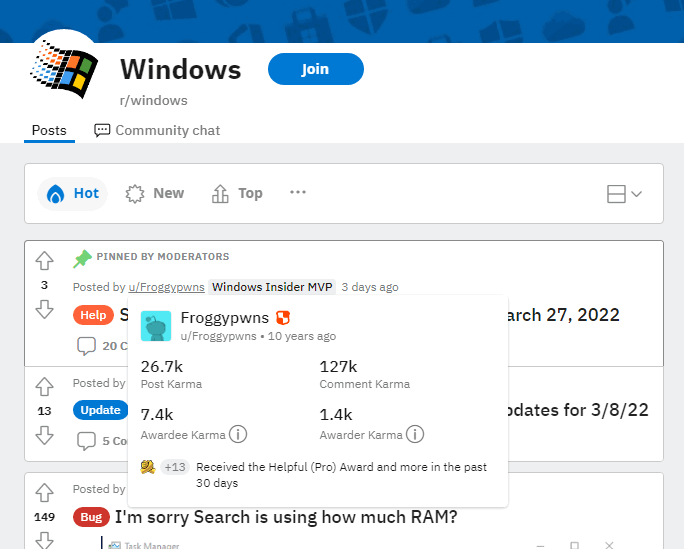Sort posts by New
The image size is (684, 549).
coord(155,193)
